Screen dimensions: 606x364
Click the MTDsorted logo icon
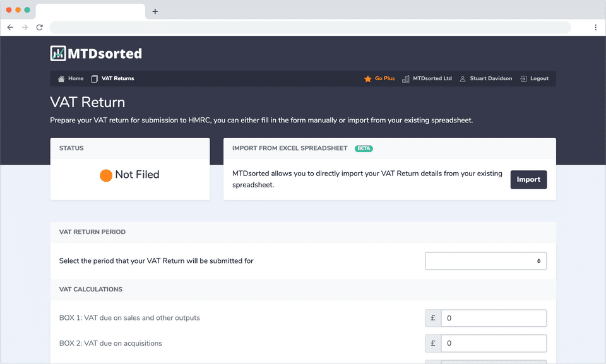pyautogui.click(x=58, y=54)
